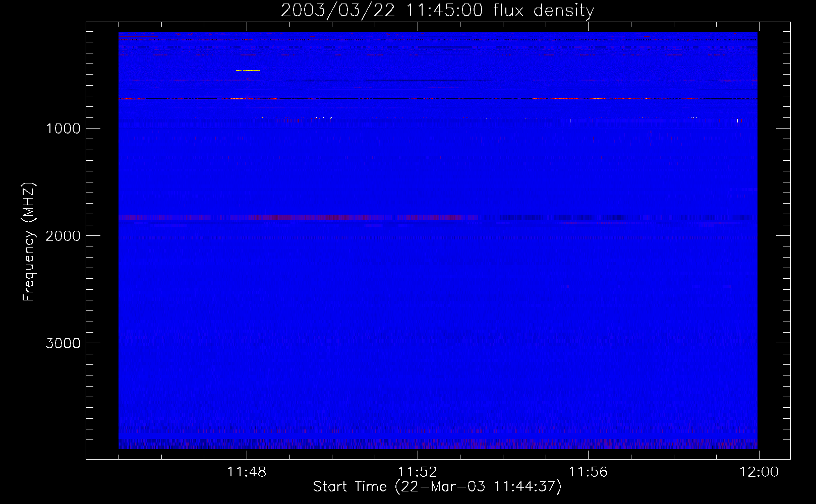Click the "Start Time" x-axis label
The width and height of the screenshot is (816, 504).
pyautogui.click(x=437, y=487)
